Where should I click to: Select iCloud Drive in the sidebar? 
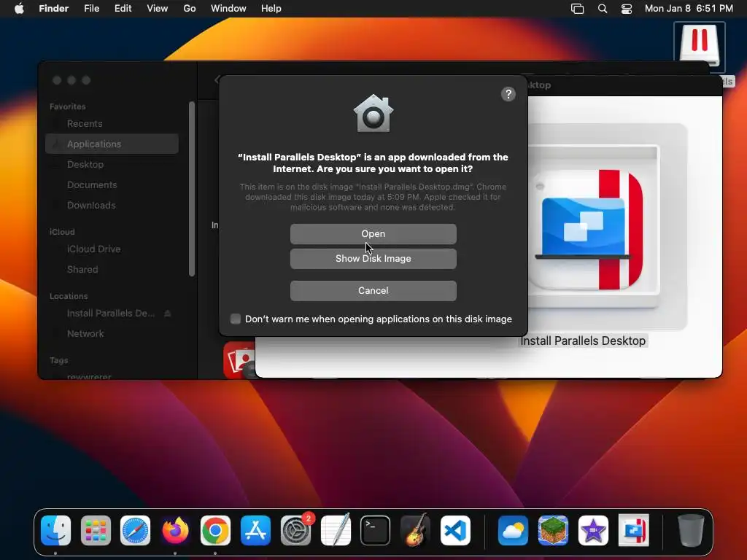tap(112, 249)
